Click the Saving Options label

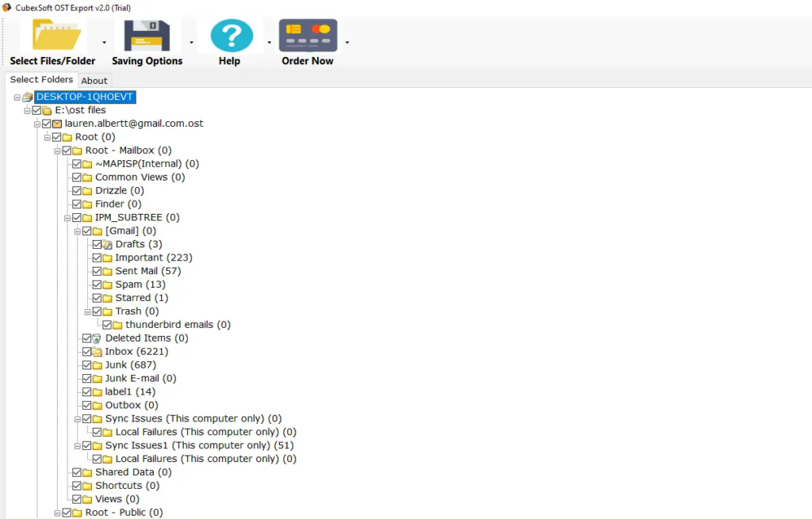click(147, 61)
